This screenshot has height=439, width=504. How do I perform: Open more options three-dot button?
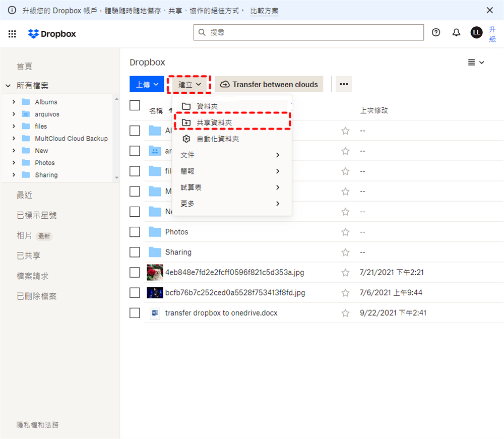tap(344, 84)
